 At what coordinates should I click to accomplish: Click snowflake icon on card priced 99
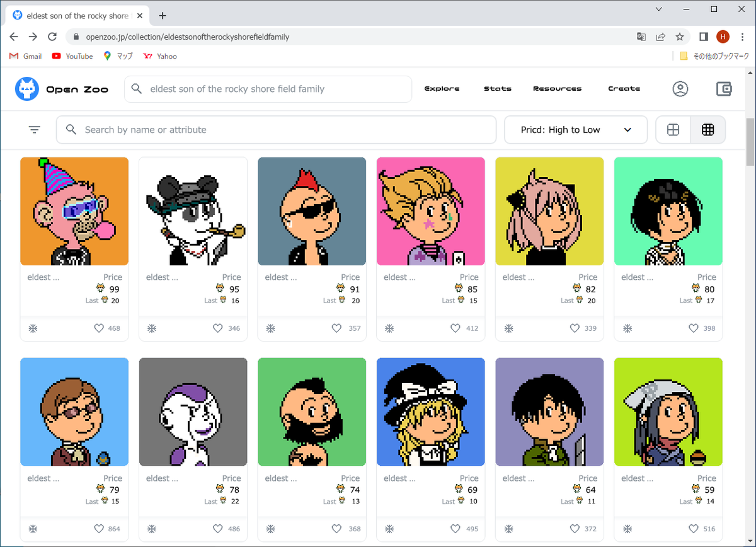[33, 328]
